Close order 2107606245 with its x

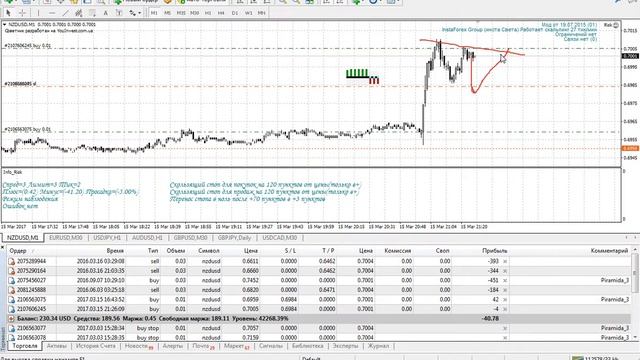505,309
